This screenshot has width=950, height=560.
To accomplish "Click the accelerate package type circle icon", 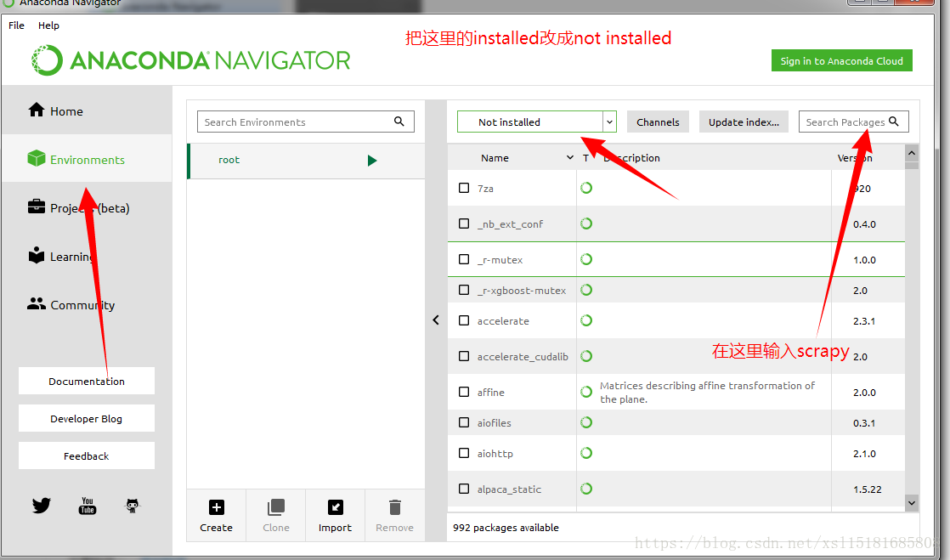I will 585,320.
